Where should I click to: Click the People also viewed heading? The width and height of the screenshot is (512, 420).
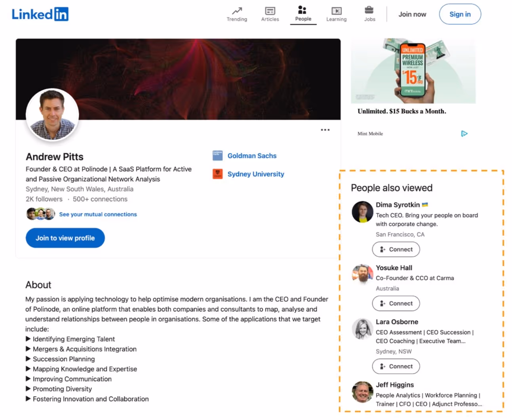point(392,188)
